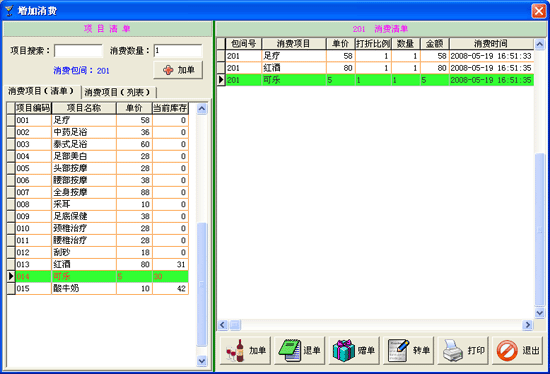The width and height of the screenshot is (550, 374).
Task: Close the 增加消费 window
Action: [538, 11]
